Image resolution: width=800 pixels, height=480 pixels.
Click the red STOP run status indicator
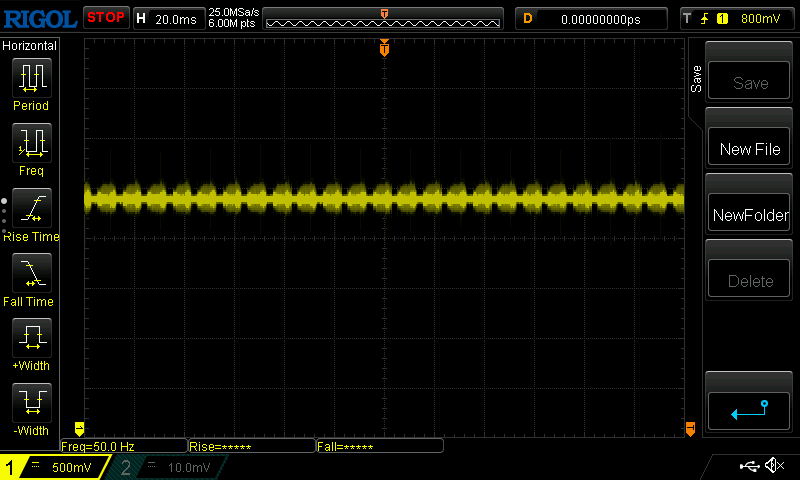pos(106,17)
